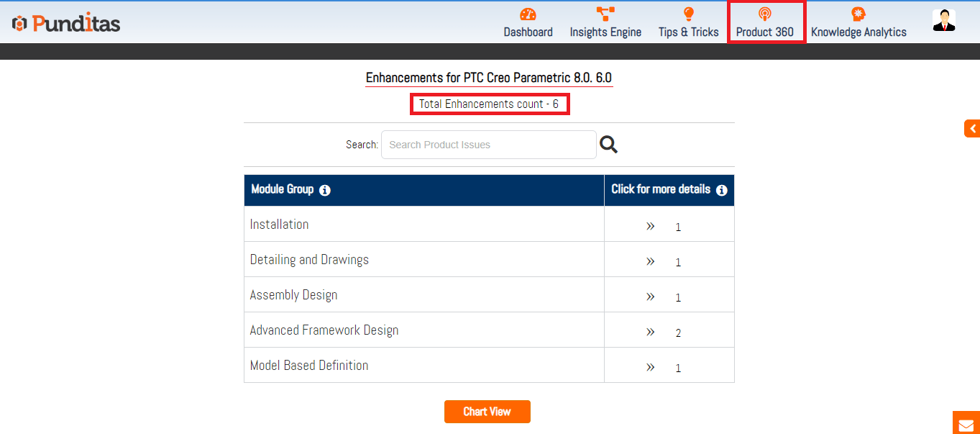This screenshot has height=434, width=980.
Task: Click the Dashboard gauge icon
Action: [x=528, y=14]
